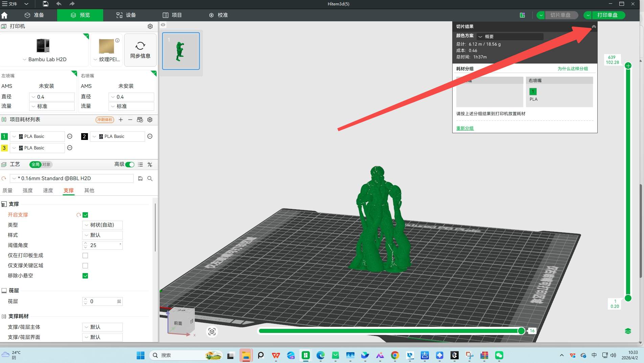Click the Print Plate button
644x363 pixels.
click(x=607, y=15)
